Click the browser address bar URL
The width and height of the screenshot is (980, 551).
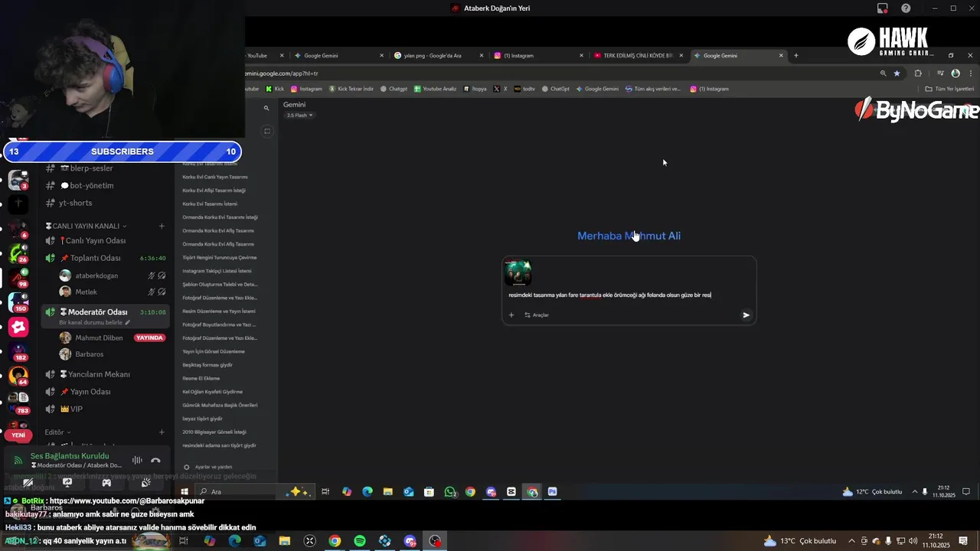pyautogui.click(x=282, y=73)
